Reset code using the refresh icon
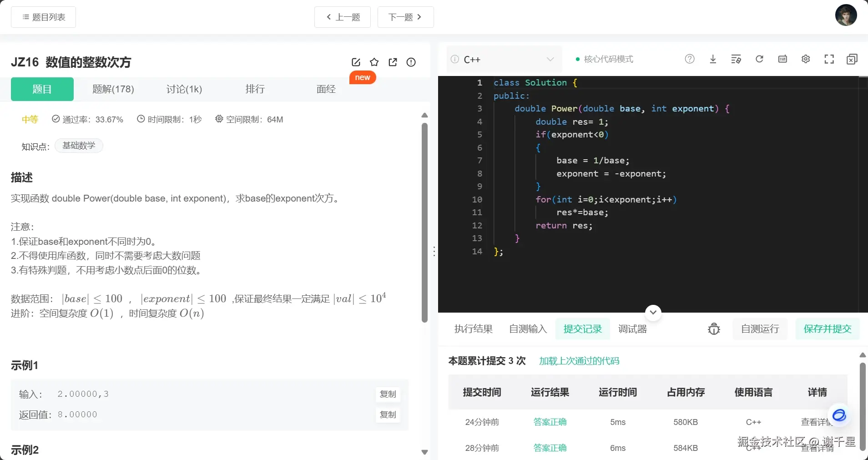Viewport: 868px width, 460px height. coord(759,59)
